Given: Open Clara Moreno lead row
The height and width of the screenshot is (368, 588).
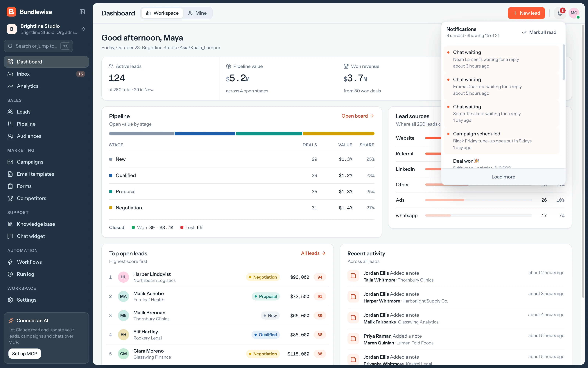Looking at the screenshot, I should (x=217, y=354).
